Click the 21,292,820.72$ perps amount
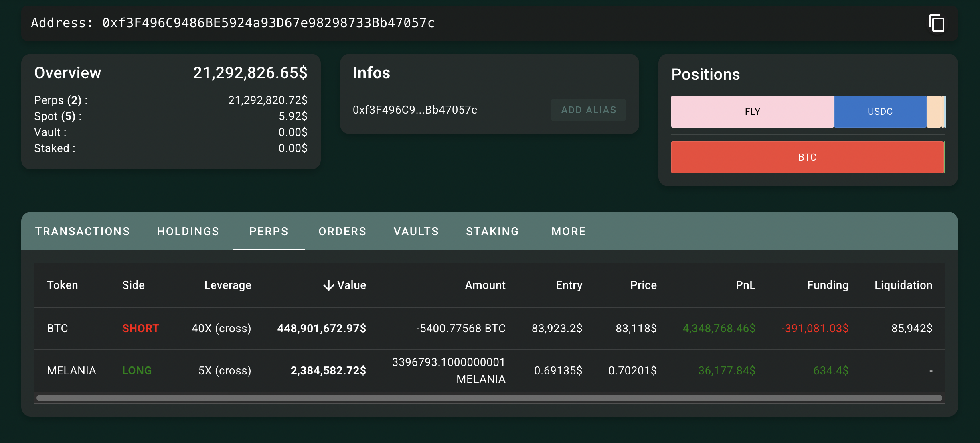Viewport: 980px width, 443px height. point(268,100)
